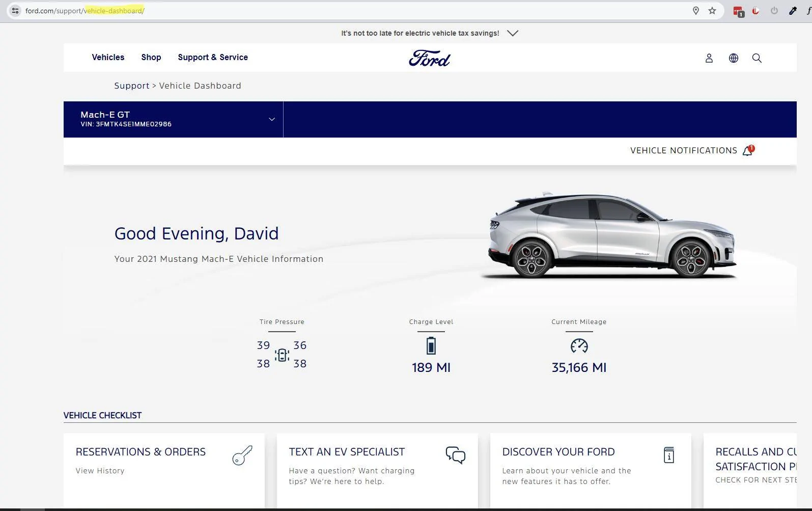Viewport: 812px width, 511px height.
Task: Click the Vehicle Dashboard breadcrumb text
Action: point(200,86)
